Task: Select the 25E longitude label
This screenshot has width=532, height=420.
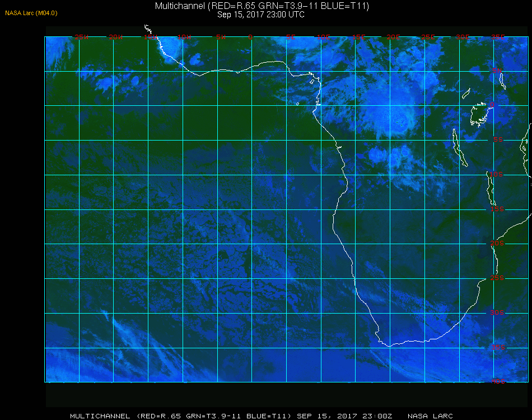Action: pos(428,37)
